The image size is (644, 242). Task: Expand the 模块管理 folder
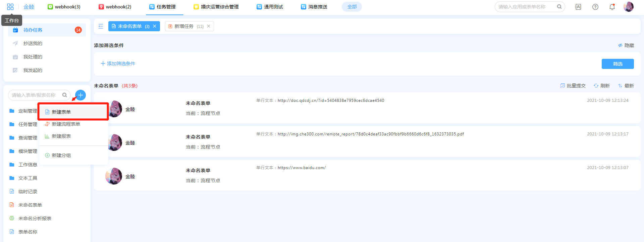coord(28,151)
